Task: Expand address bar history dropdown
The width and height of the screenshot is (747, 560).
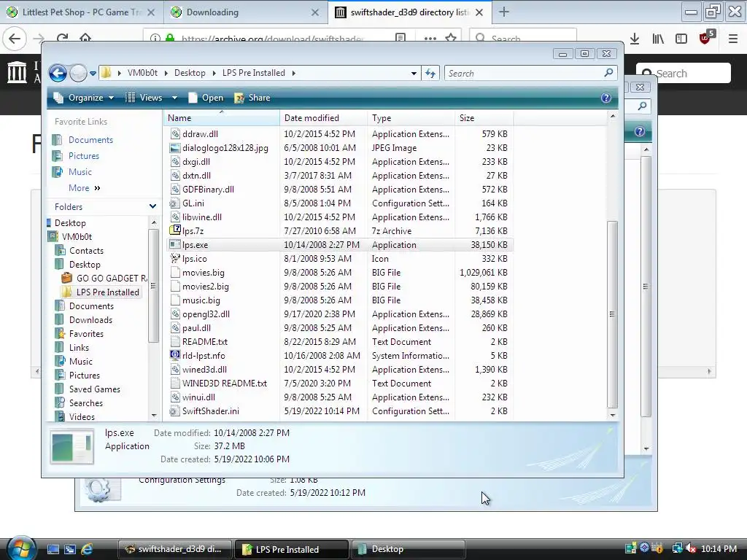Action: [x=414, y=74]
